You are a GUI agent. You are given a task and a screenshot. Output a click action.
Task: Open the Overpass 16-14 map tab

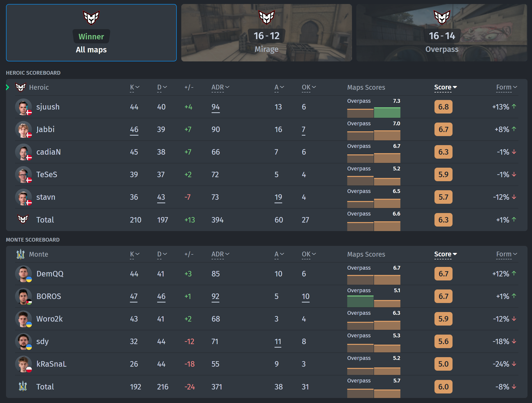coord(442,33)
